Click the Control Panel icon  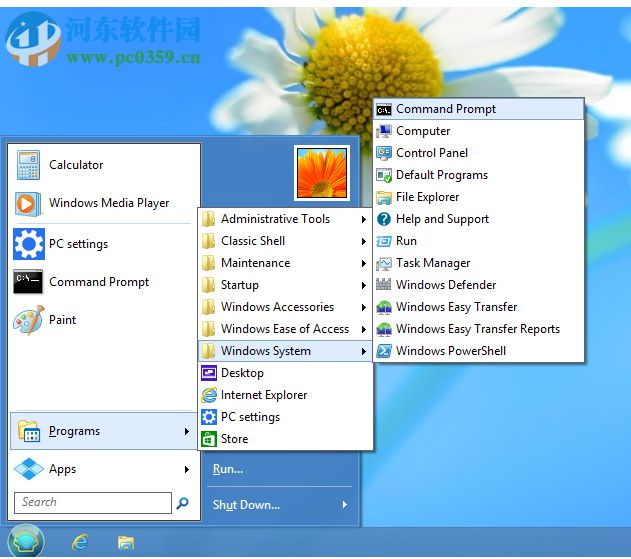384,153
